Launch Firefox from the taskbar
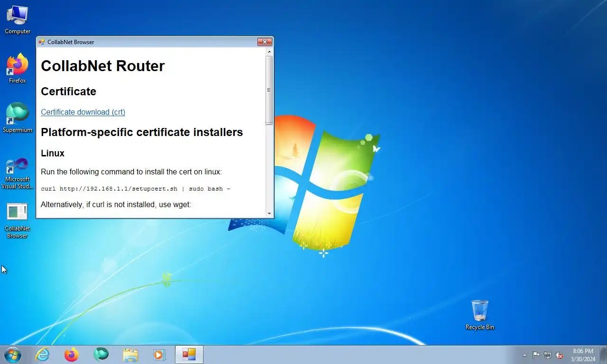Image resolution: width=607 pixels, height=364 pixels. tap(72, 355)
